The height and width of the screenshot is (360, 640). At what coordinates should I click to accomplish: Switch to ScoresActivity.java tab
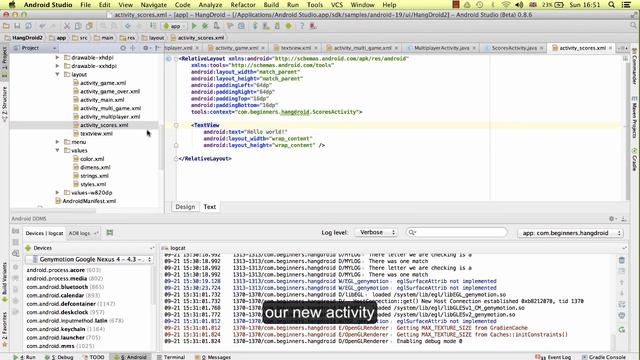pyautogui.click(x=514, y=48)
